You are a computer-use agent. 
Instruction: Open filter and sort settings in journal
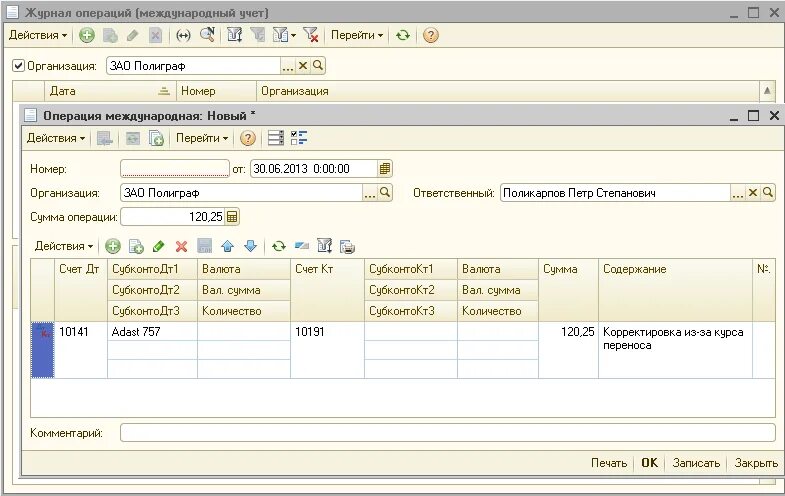click(x=234, y=35)
